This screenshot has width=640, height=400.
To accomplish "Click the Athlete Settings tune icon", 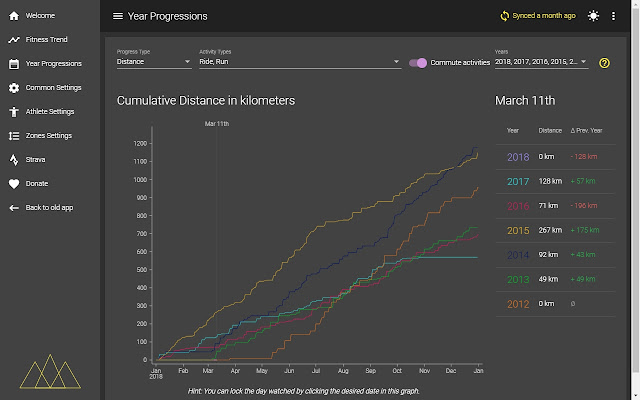I will (x=14, y=112).
